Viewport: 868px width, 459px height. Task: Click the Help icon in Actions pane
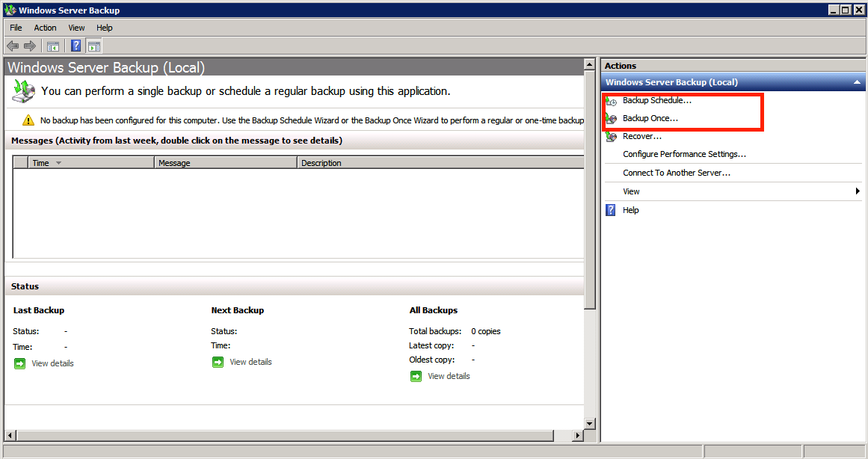pyautogui.click(x=611, y=210)
